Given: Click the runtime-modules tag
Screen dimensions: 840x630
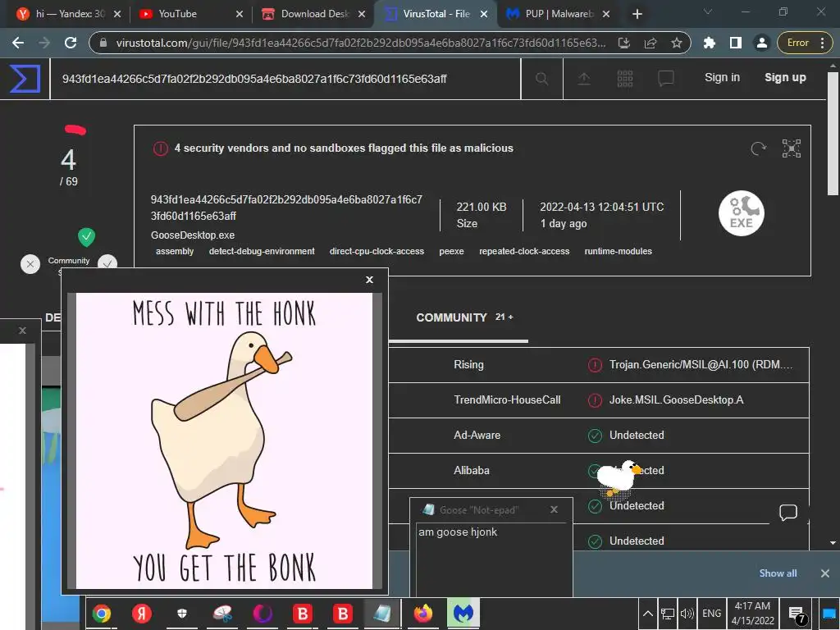Looking at the screenshot, I should tap(619, 251).
